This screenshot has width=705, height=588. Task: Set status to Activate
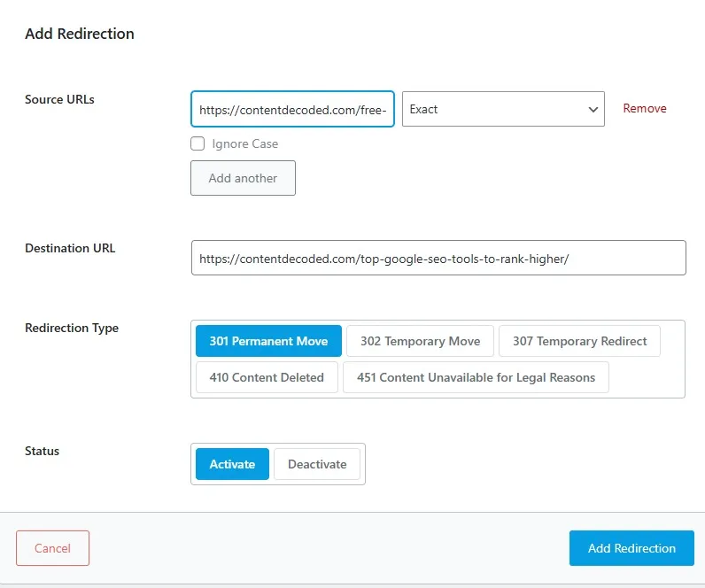(x=232, y=464)
